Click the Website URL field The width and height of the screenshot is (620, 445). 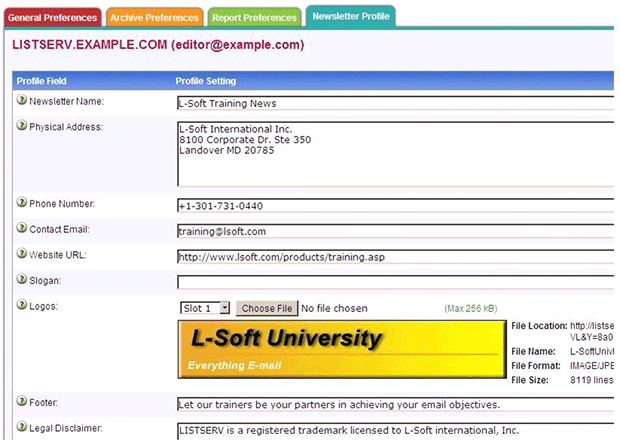[395, 257]
